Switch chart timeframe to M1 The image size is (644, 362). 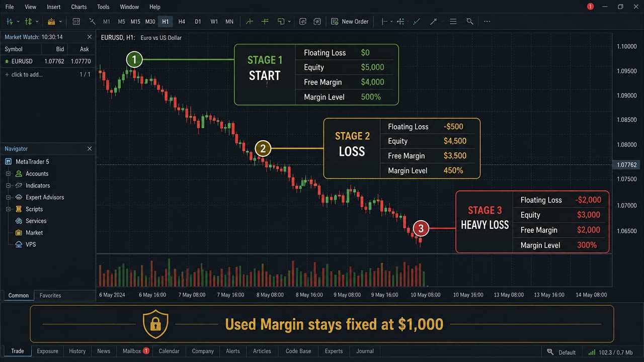click(x=107, y=22)
